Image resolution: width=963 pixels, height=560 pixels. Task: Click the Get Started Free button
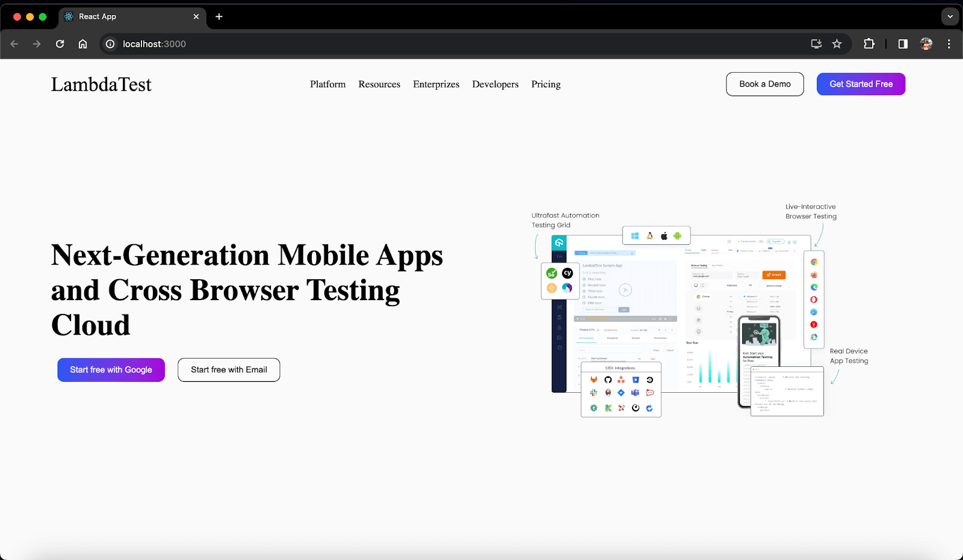tap(861, 84)
